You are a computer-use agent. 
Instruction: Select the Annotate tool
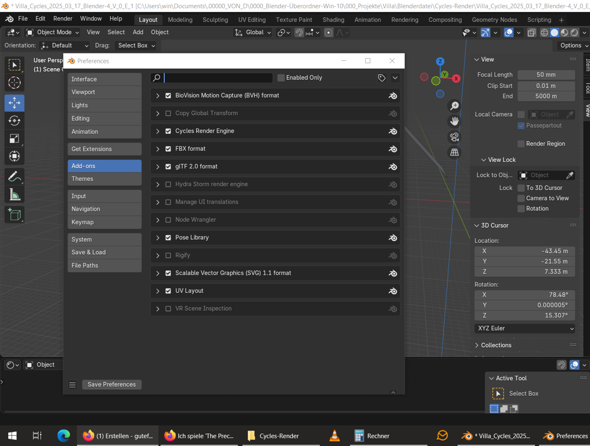14,176
